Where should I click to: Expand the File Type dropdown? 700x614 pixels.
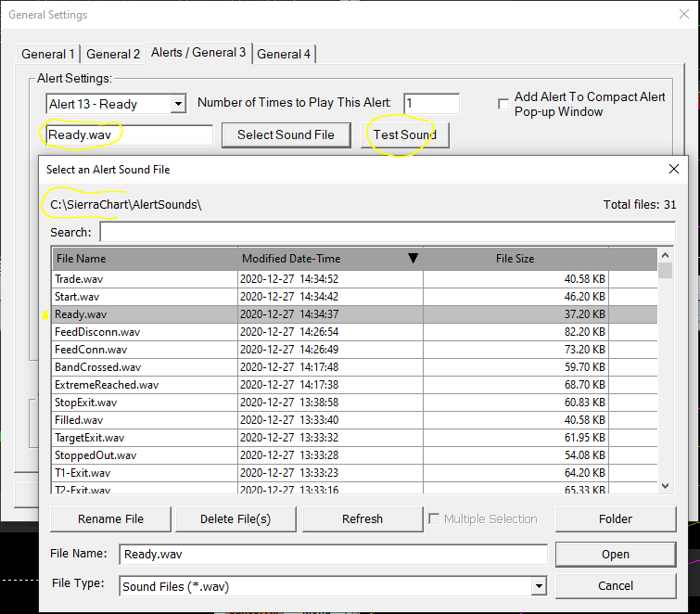pos(539,586)
